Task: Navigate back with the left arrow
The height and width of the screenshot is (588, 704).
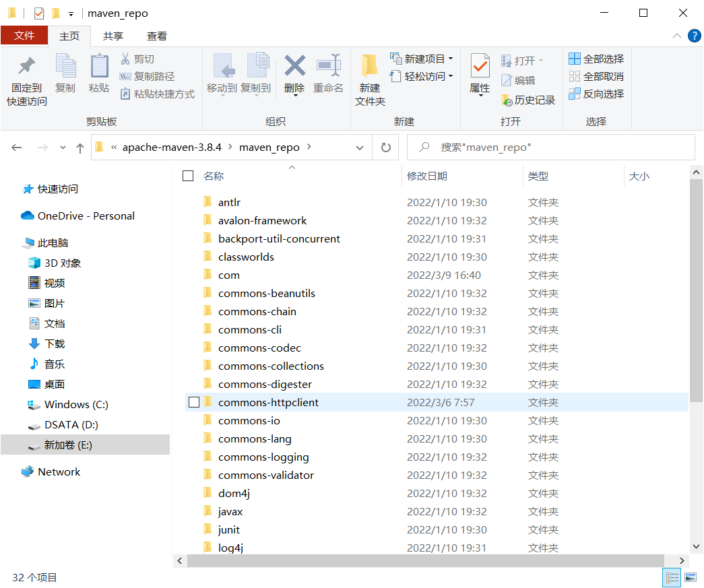Action: [x=16, y=147]
